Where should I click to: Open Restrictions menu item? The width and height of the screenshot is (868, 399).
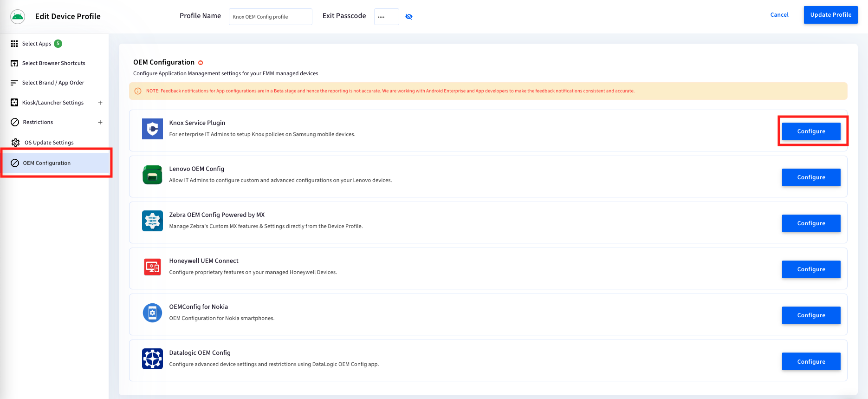click(38, 122)
